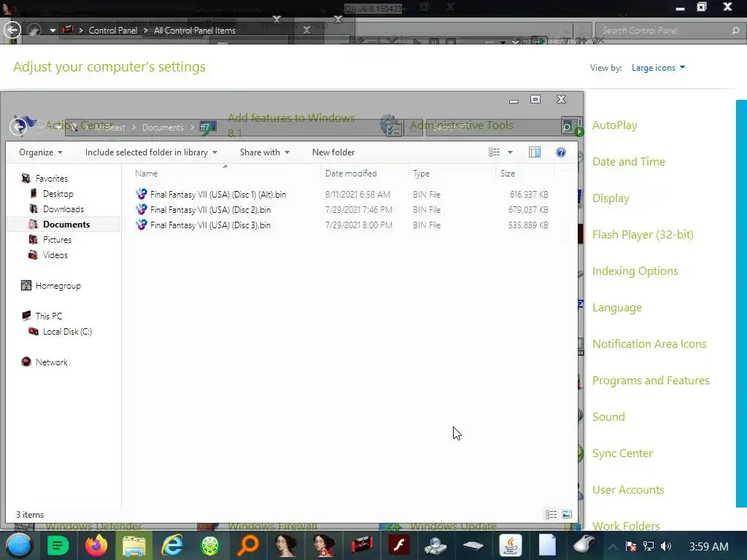Click New folder button

point(333,152)
